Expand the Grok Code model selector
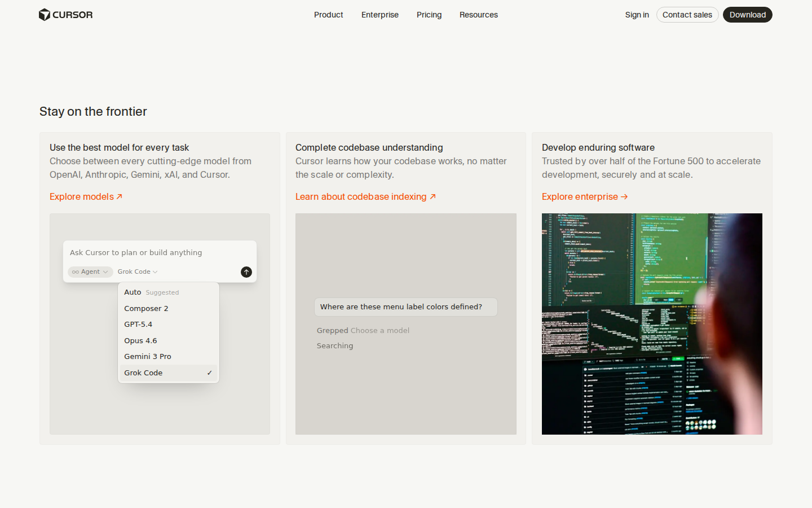This screenshot has width=812, height=508. (x=137, y=271)
